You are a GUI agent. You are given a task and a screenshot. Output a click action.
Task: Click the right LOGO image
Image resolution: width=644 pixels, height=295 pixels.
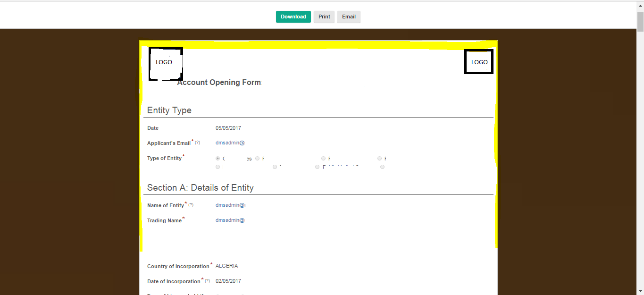(479, 62)
